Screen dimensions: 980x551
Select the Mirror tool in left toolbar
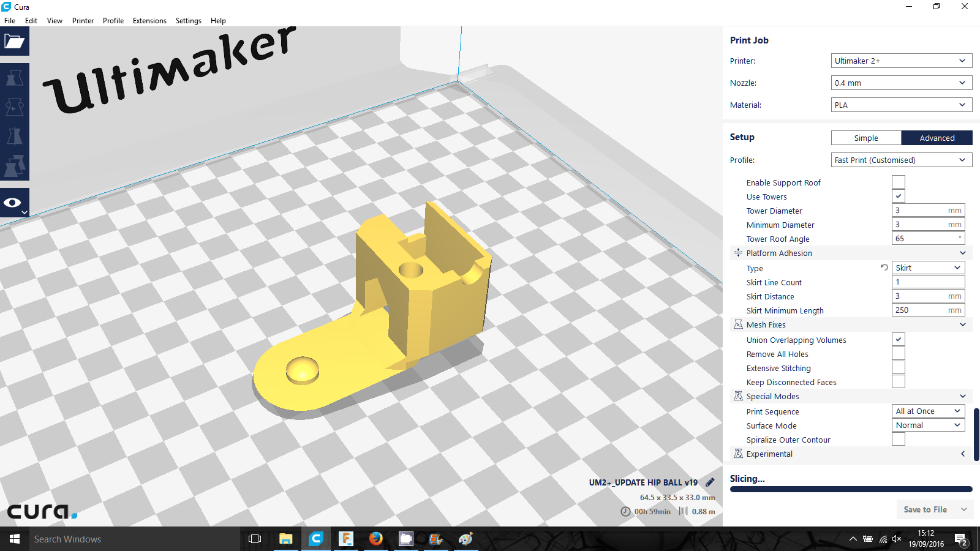14,136
